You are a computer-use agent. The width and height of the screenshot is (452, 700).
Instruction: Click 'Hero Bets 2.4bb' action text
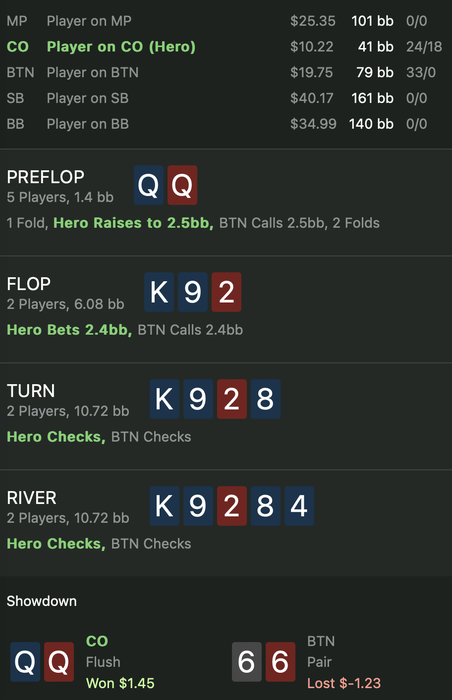(69, 330)
